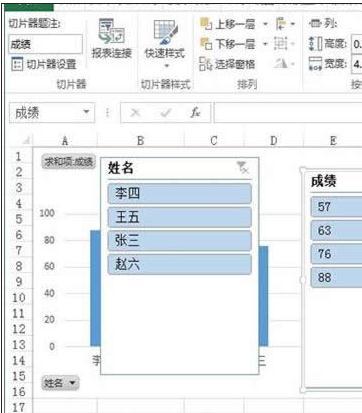Click the Bring Forward icon
The width and height of the screenshot is (362, 413).
(206, 24)
